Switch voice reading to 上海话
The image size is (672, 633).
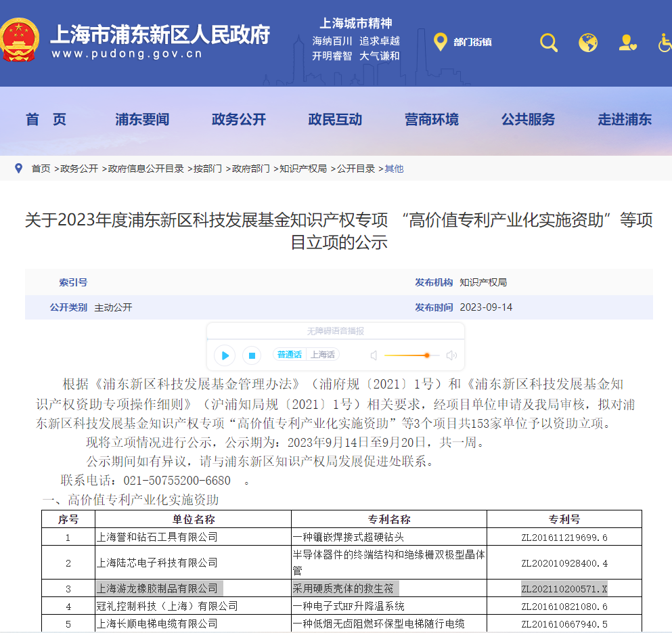322,355
